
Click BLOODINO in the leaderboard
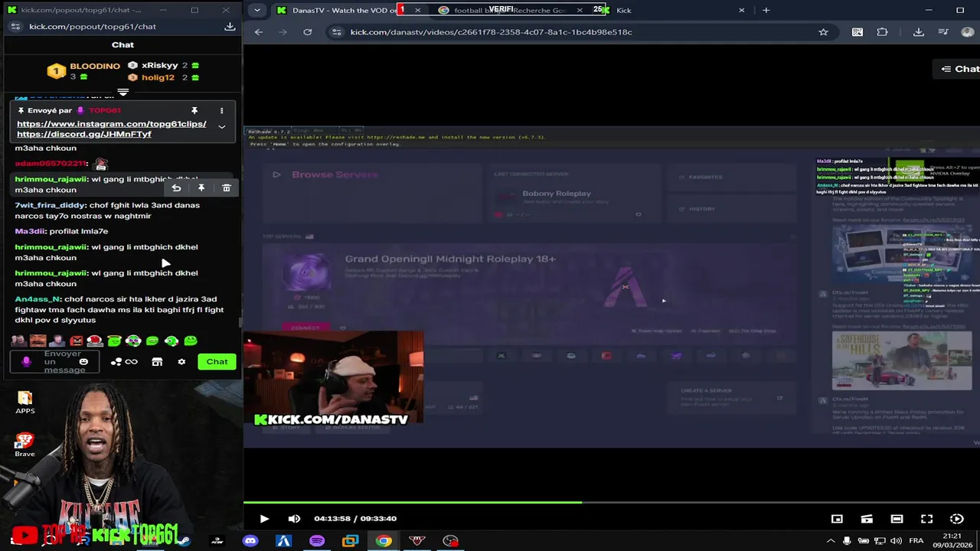point(95,66)
